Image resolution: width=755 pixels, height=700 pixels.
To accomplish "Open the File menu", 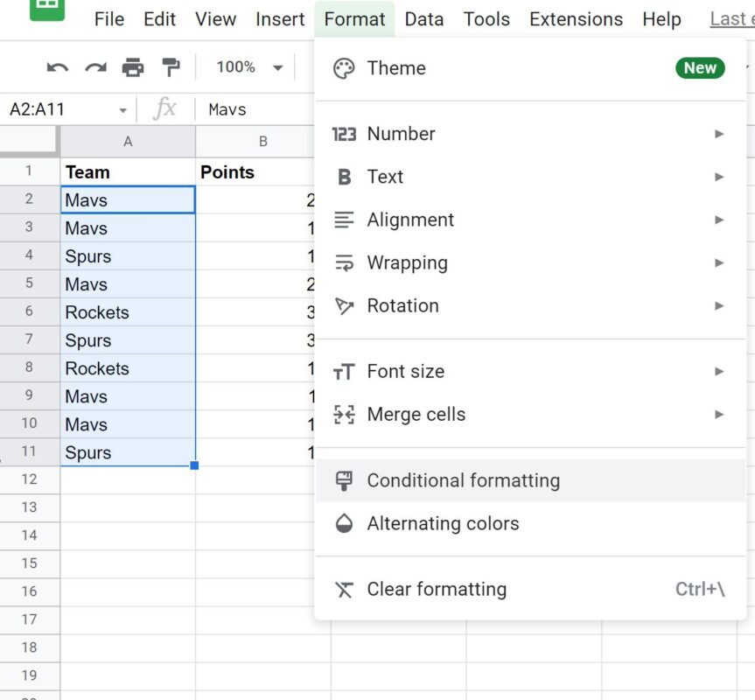I will (109, 19).
